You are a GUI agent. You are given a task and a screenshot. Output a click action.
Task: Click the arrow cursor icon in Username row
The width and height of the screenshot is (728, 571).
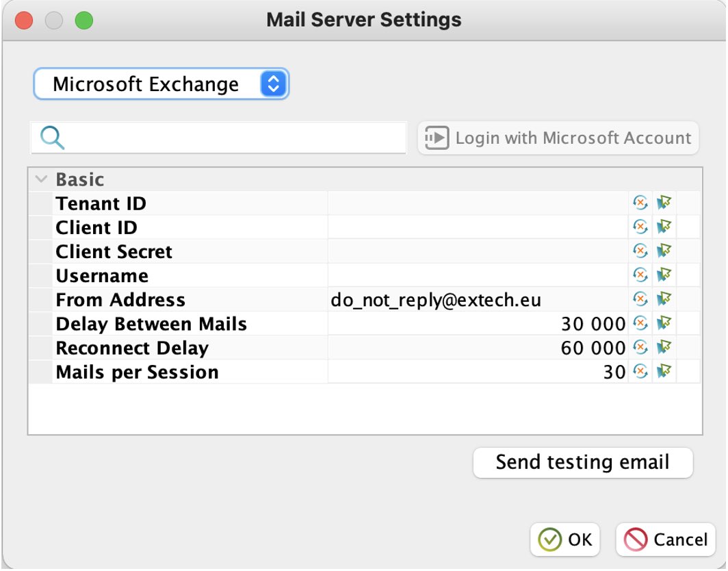[664, 275]
